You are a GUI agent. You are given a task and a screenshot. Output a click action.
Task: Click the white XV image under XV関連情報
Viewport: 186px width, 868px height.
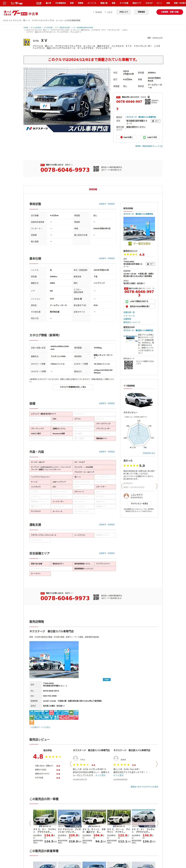click(139, 400)
